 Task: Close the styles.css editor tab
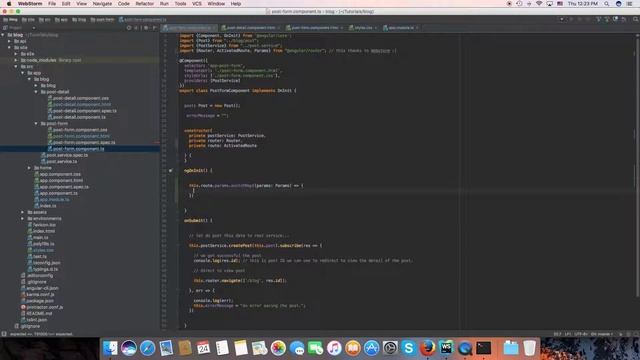[x=375, y=28]
